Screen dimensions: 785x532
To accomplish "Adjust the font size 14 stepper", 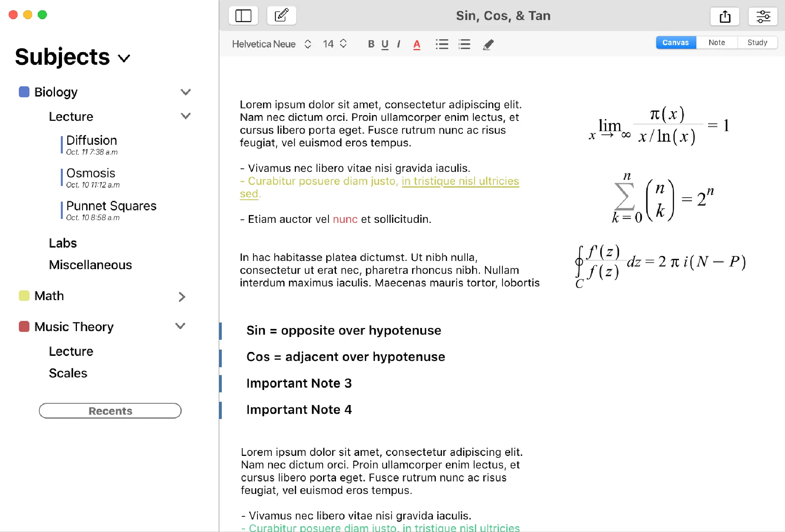I will (x=343, y=44).
